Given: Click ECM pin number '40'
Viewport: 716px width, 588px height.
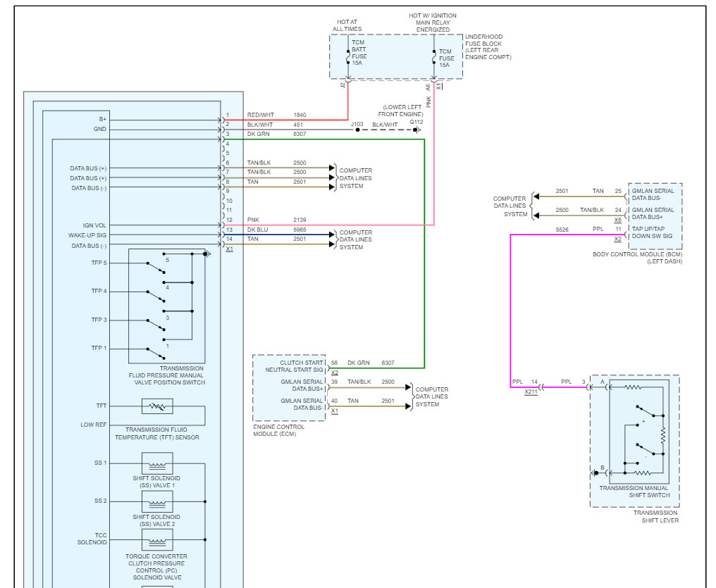Looking at the screenshot, I should point(334,401).
